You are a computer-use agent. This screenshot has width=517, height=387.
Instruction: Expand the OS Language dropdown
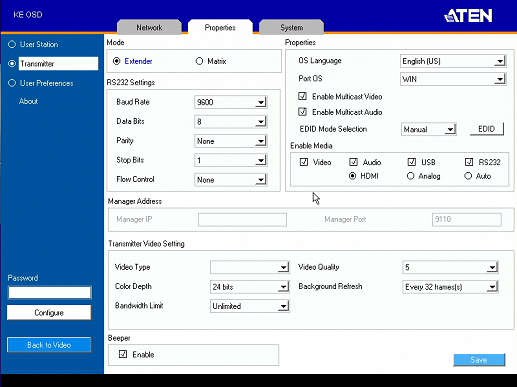[453, 61]
